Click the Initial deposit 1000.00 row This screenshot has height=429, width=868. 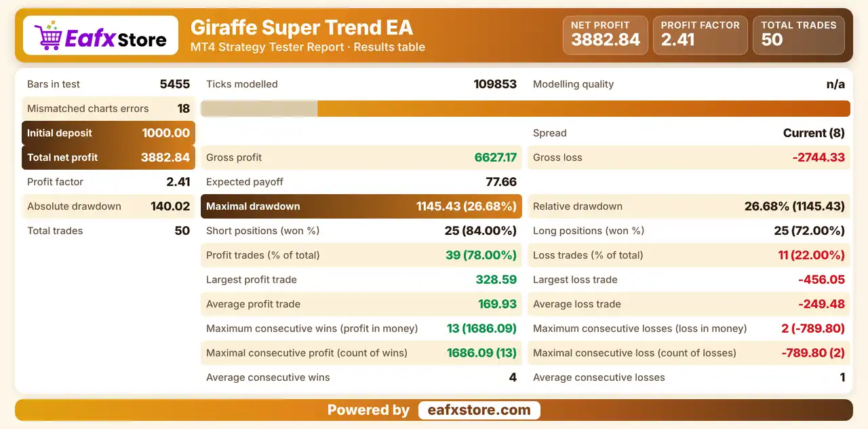(x=108, y=133)
